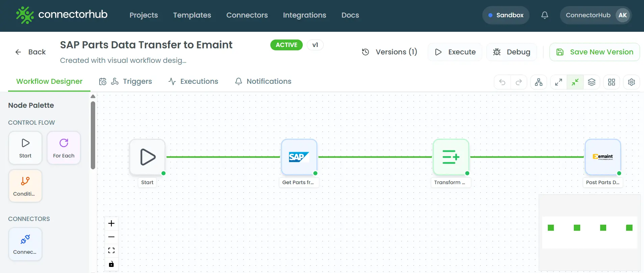Select the Start node on the canvas
Image resolution: width=644 pixels, height=273 pixels.
tap(147, 157)
